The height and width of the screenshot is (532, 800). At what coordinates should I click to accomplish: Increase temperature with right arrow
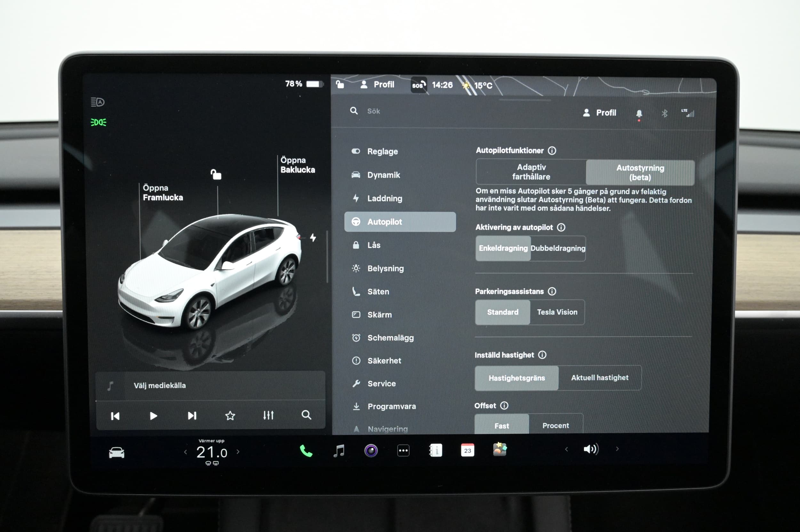point(238,452)
